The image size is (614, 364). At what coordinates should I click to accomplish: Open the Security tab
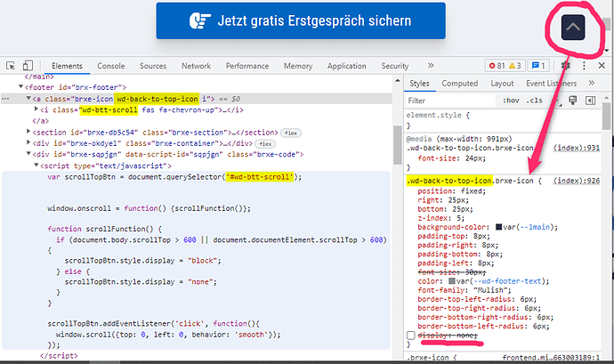pos(395,66)
